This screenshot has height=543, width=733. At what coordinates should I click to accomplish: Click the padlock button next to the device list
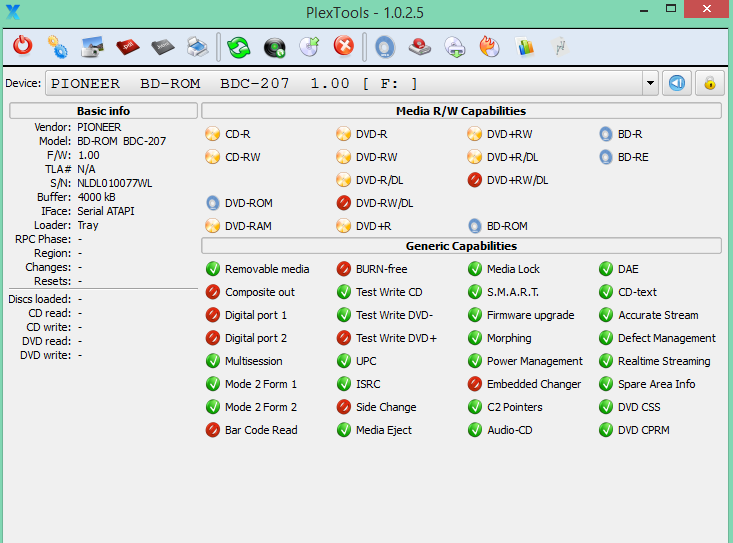tap(710, 83)
